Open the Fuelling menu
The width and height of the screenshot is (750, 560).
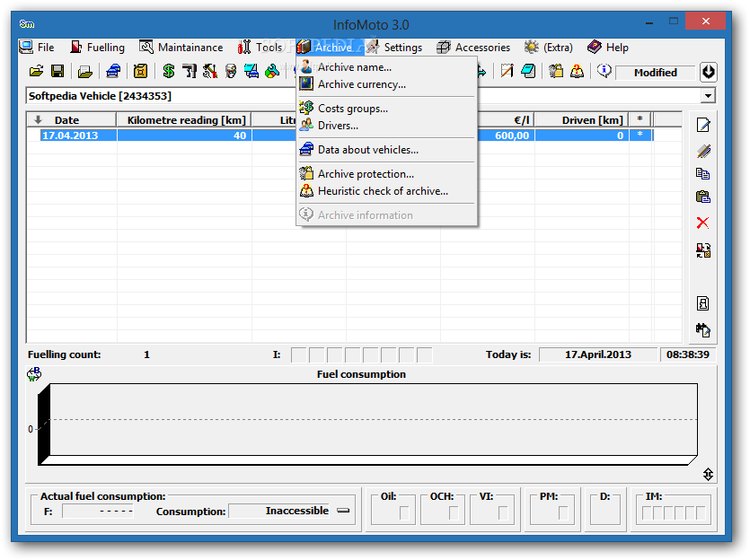point(98,48)
